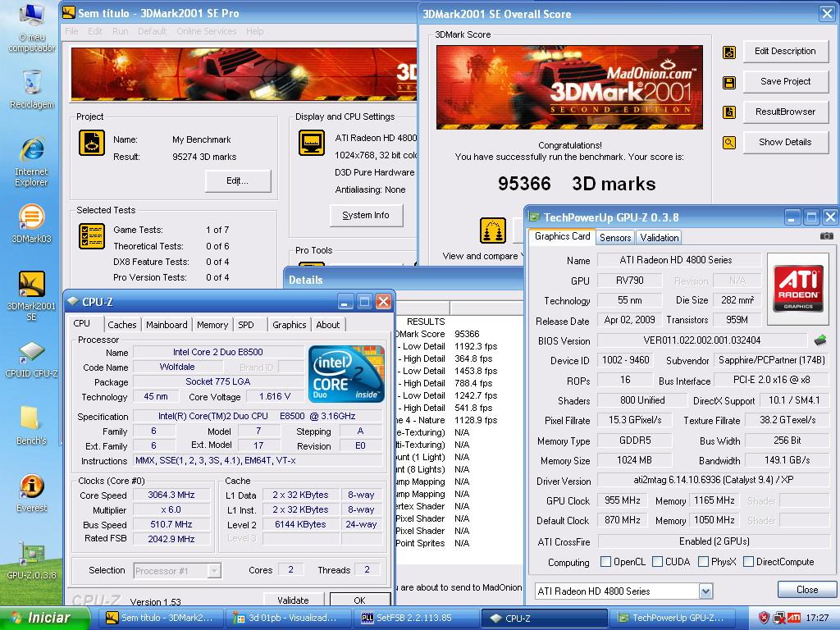Click the Save Project floppy icon

729,83
